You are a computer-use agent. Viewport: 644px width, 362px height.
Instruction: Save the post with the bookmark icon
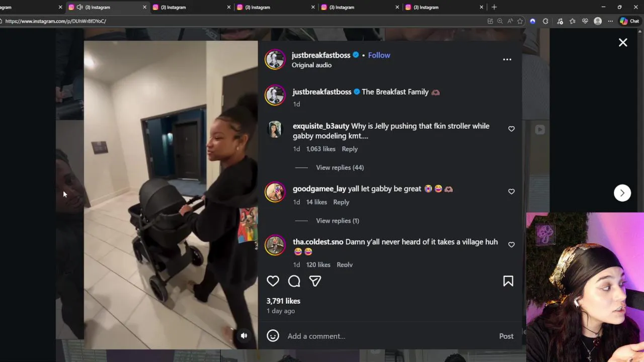click(x=508, y=281)
